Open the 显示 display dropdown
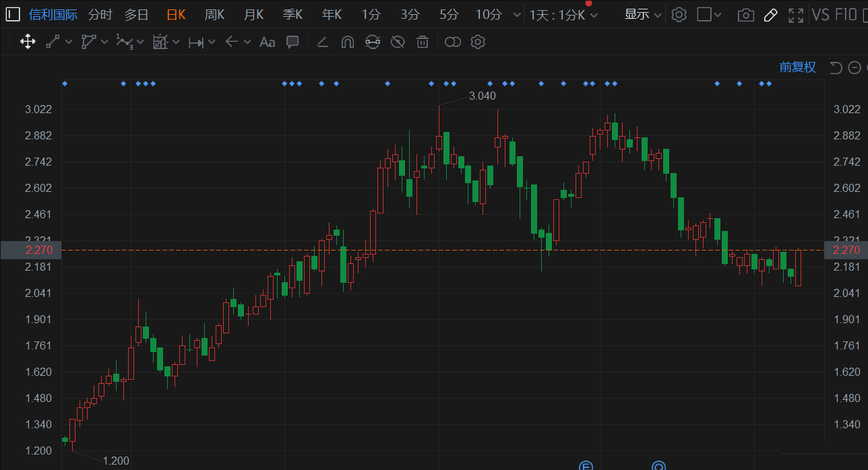The image size is (868, 470). (642, 14)
